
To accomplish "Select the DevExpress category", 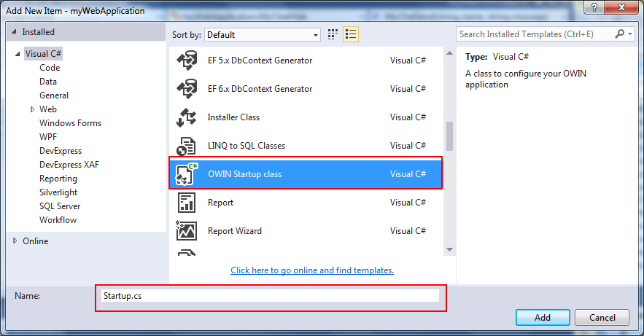I will 61,151.
